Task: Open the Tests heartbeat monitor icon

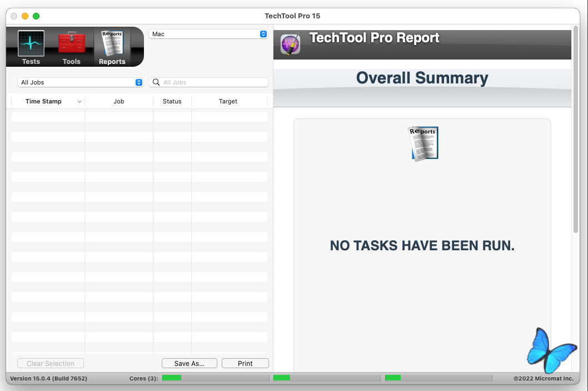Action: [x=31, y=44]
